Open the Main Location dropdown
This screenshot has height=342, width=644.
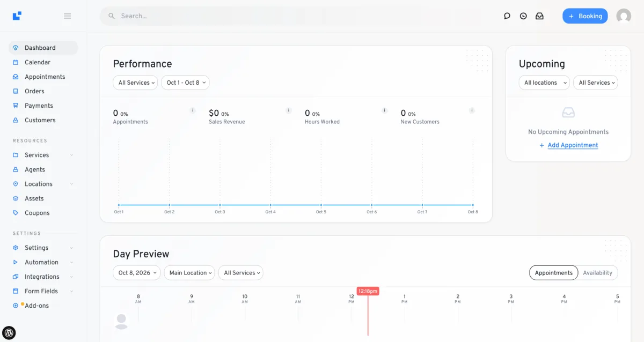189,273
